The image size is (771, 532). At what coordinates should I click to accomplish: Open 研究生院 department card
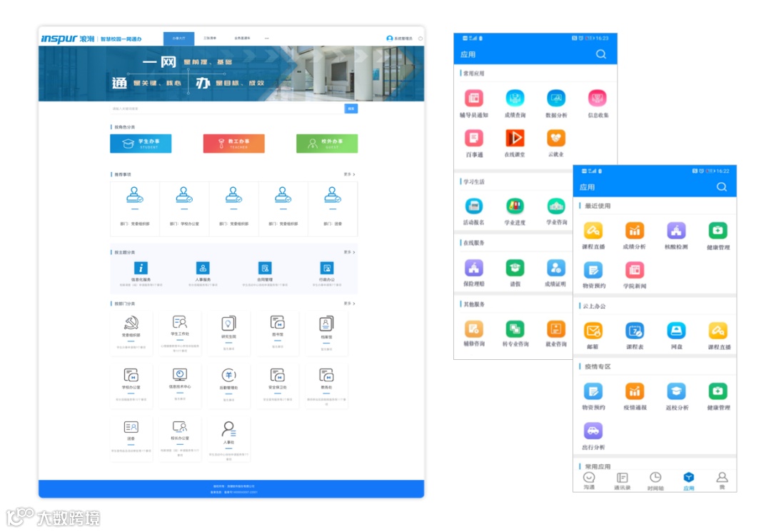[x=228, y=333]
